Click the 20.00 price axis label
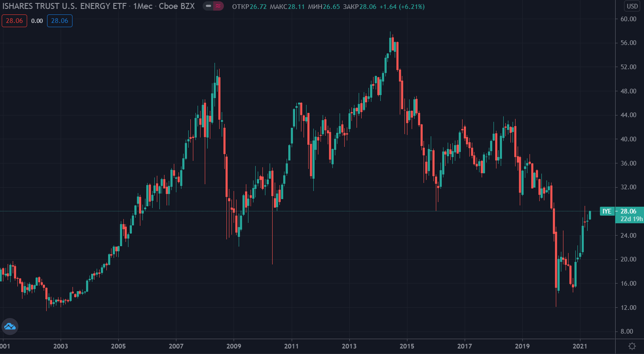Viewport: 644px width, 354px height. pyautogui.click(x=628, y=259)
